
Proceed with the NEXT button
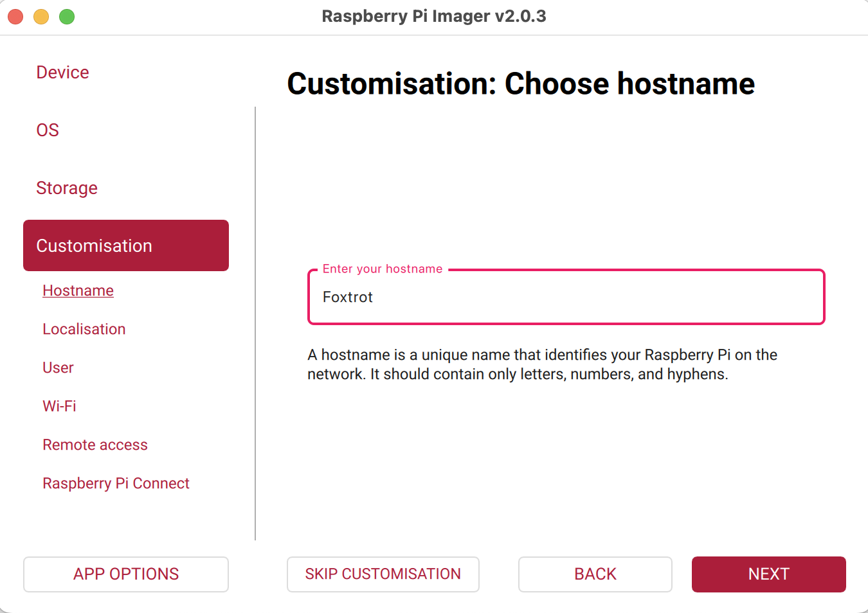pyautogui.click(x=768, y=574)
